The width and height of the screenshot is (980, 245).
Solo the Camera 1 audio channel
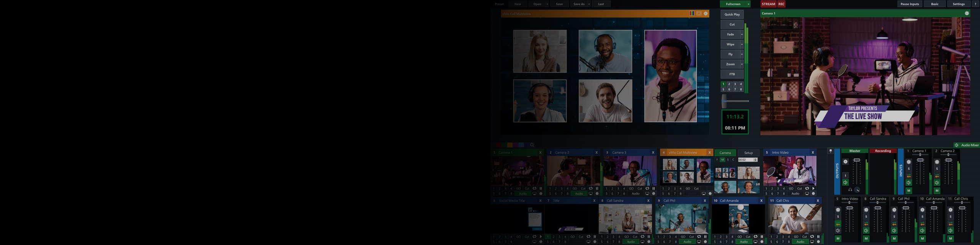tap(909, 169)
